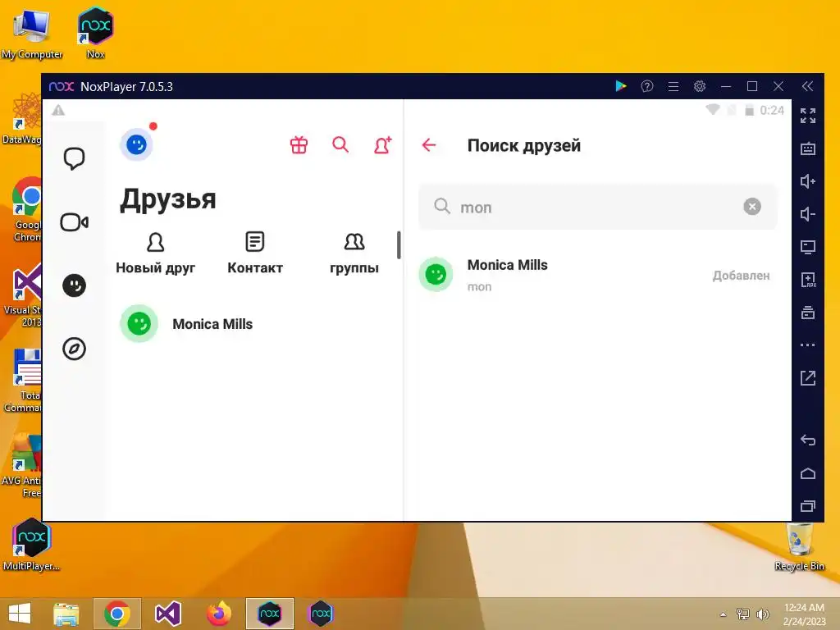Click Android back button in Nox toolbar
This screenshot has width=840, height=630.
click(x=808, y=441)
